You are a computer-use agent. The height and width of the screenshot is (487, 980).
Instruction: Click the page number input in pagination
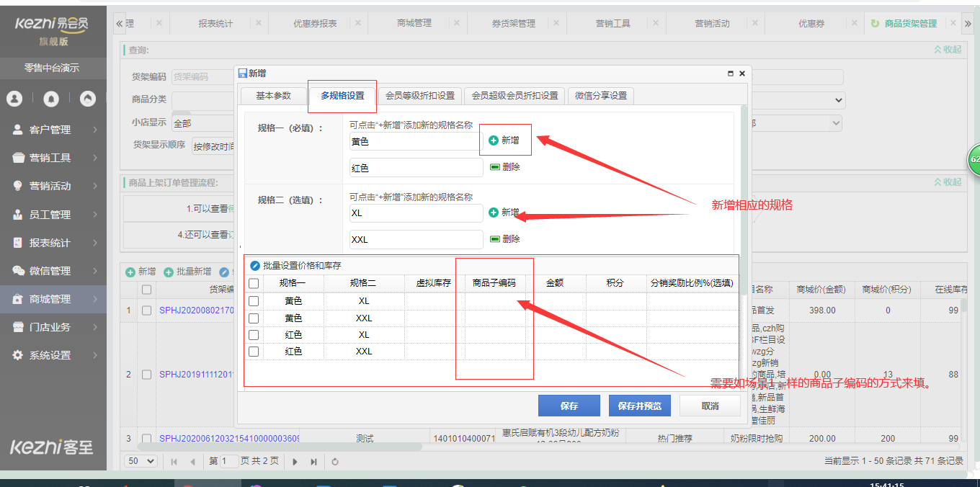[x=229, y=461]
